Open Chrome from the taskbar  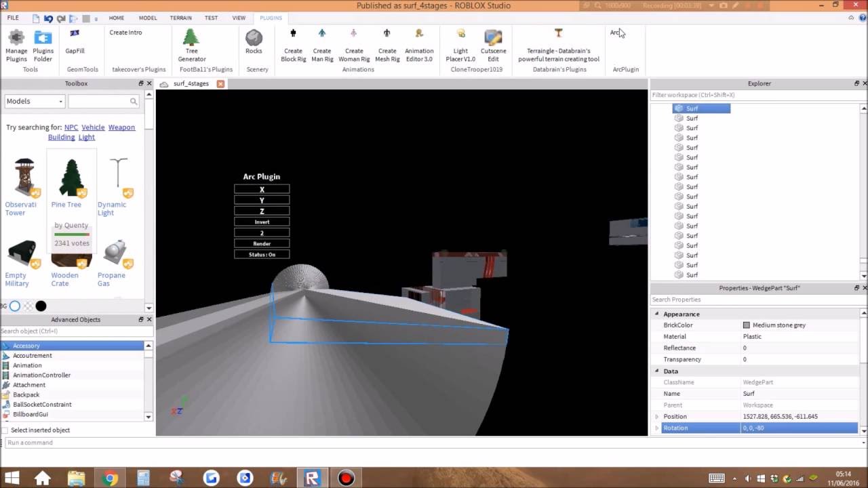(109, 479)
